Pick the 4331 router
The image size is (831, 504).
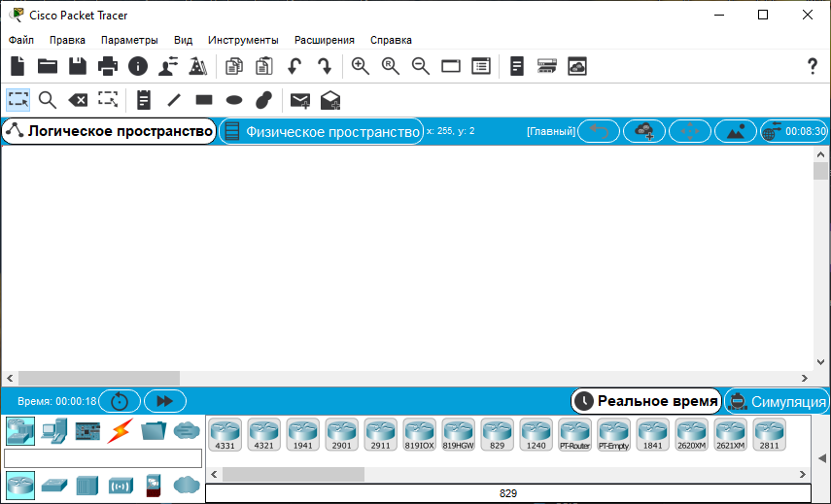tap(225, 435)
